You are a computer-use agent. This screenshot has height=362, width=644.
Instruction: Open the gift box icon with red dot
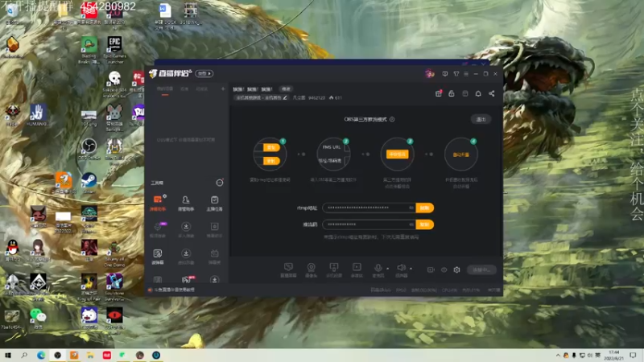pos(439,93)
